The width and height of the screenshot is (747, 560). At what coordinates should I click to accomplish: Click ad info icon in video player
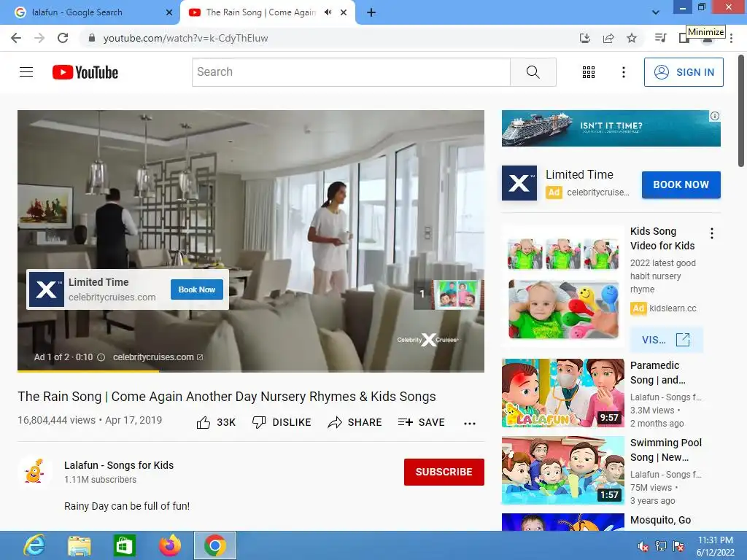(x=101, y=357)
